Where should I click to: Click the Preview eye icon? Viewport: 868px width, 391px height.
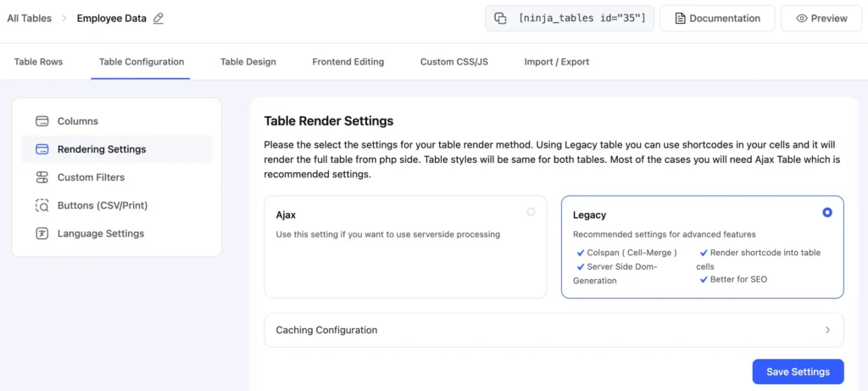(802, 19)
